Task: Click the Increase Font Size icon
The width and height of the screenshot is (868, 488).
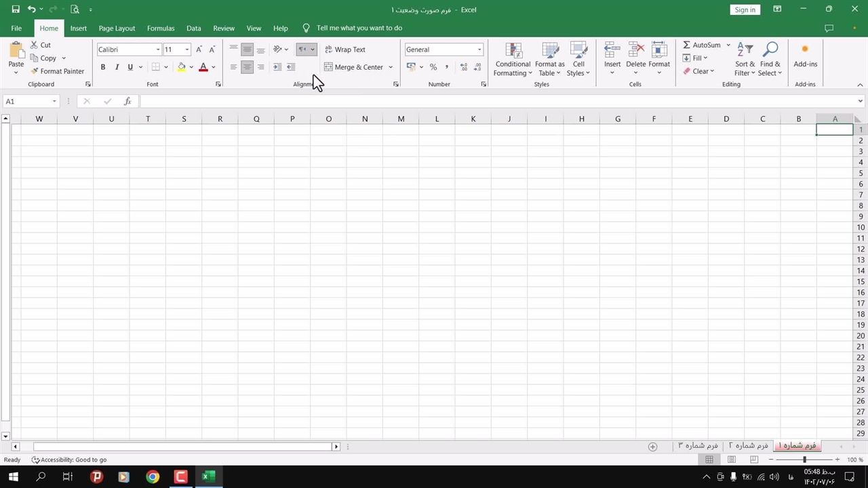Action: [199, 49]
